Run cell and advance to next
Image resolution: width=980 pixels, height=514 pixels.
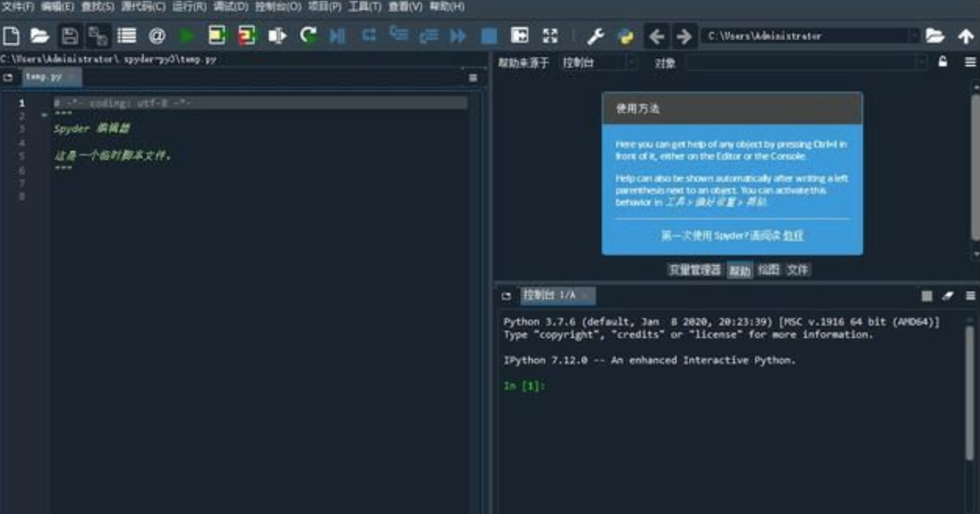pyautogui.click(x=247, y=35)
